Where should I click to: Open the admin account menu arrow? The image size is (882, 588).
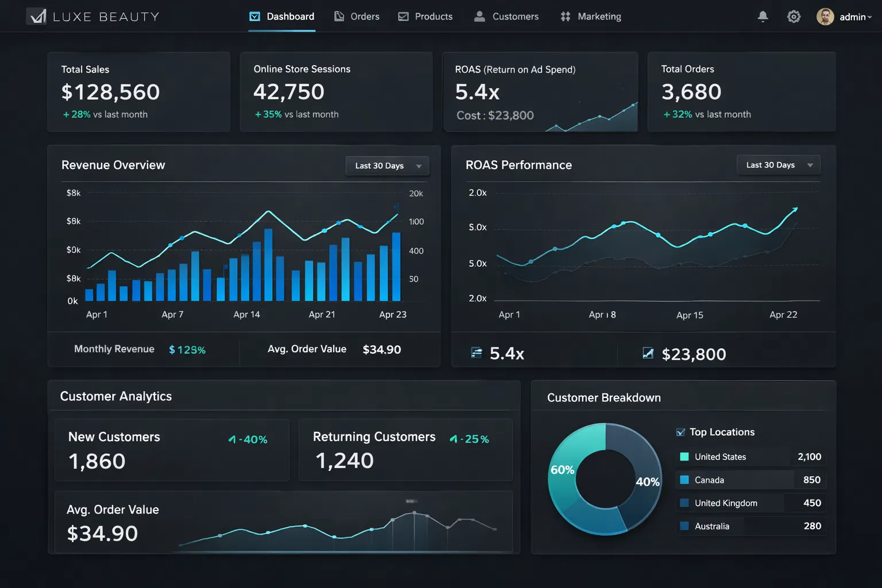(870, 17)
